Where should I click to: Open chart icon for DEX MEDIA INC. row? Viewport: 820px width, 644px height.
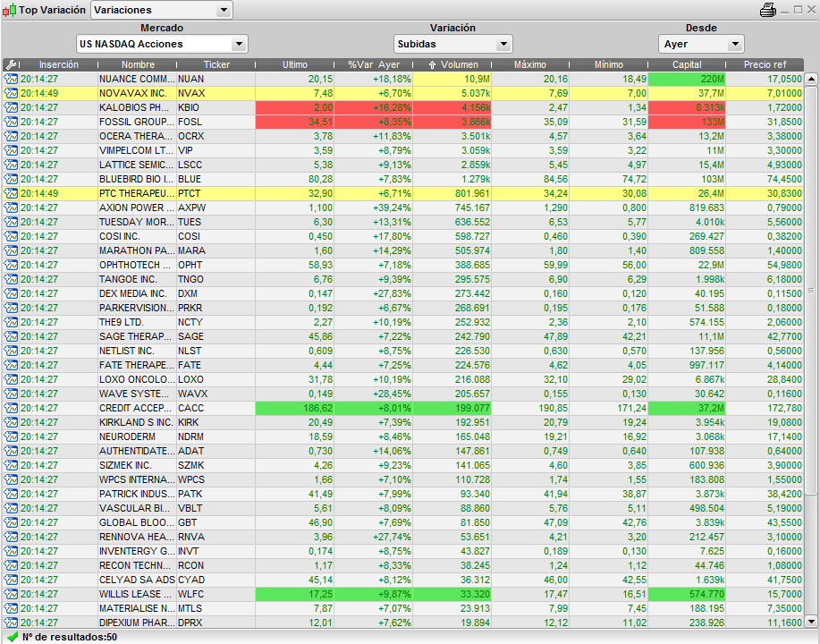[11, 293]
